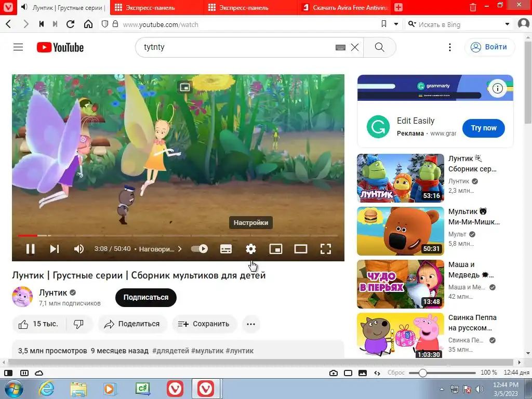Viewport: 532px width, 399px height.
Task: Toggle video autoplay switch
Action: point(199,249)
